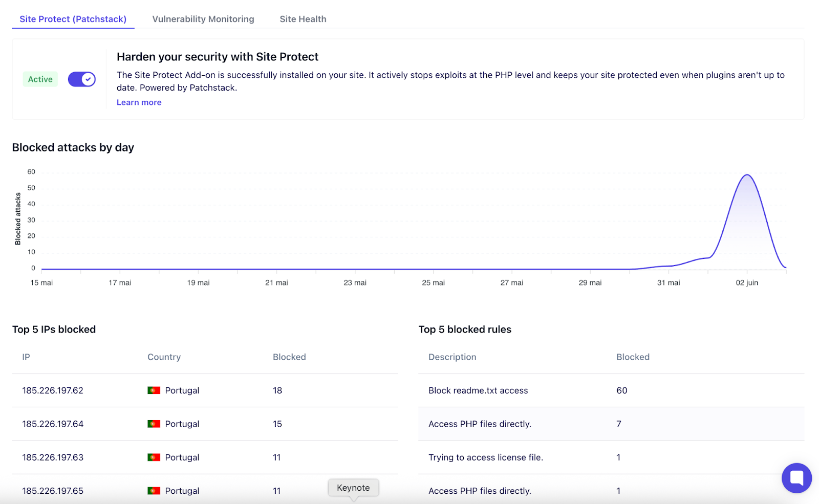Disable the Site Protect Add-on toggle
Screen dimensions: 819x504
coord(82,79)
